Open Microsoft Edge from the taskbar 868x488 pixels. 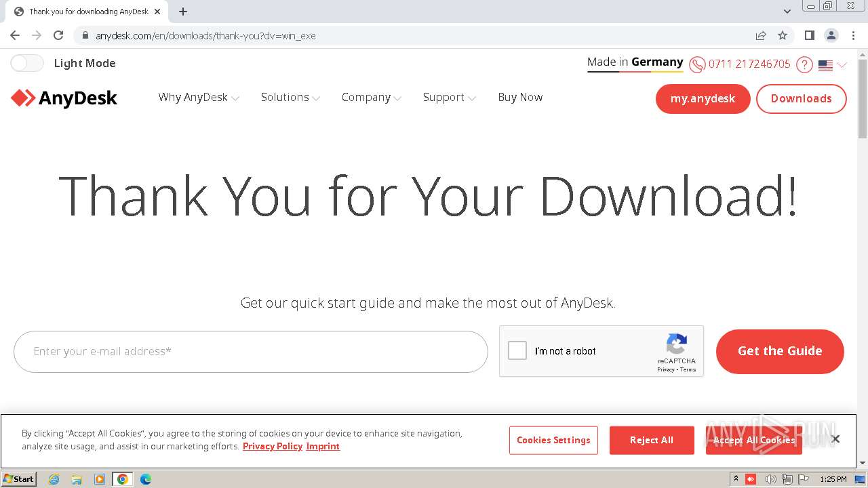(146, 479)
